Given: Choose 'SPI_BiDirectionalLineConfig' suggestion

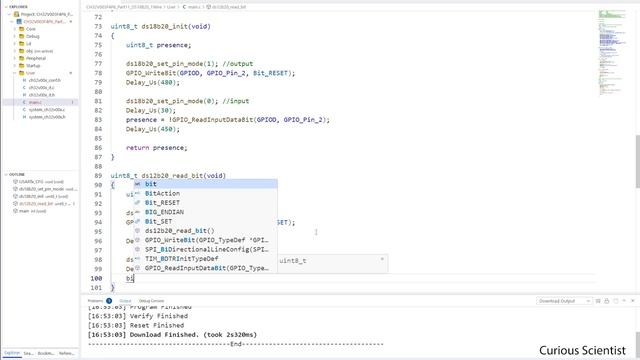Looking at the screenshot, I should 206,250.
